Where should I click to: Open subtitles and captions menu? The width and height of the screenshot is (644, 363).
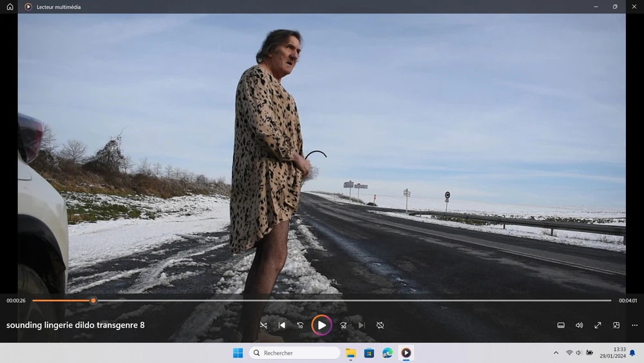point(561,326)
